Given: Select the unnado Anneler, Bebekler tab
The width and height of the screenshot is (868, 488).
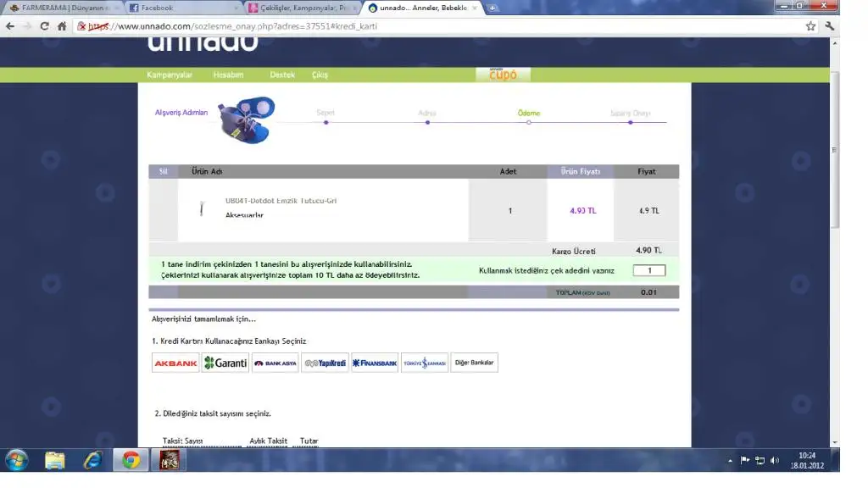Looking at the screenshot, I should 424,8.
